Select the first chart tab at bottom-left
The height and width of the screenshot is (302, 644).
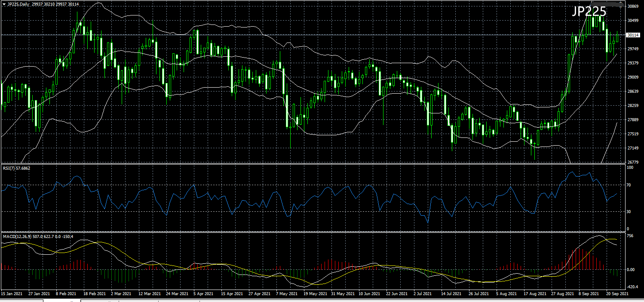(x=21, y=301)
